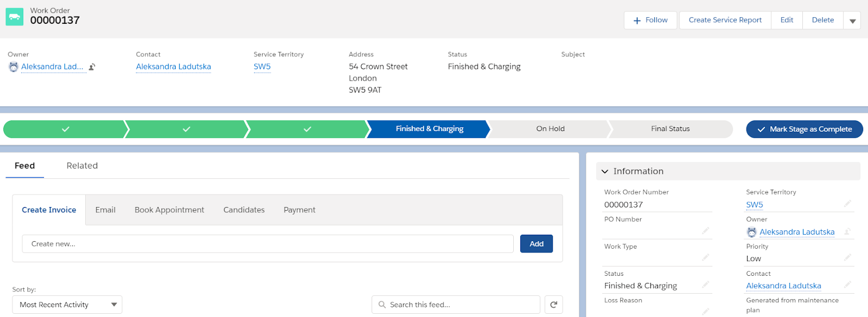Click Mark Stage as Complete
This screenshot has height=317, width=868.
[x=805, y=129]
